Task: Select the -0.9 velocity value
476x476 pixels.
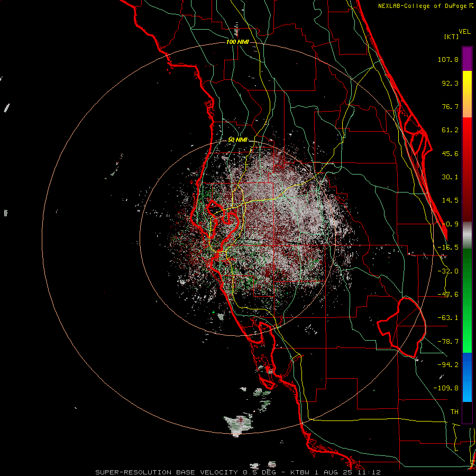Action: pyautogui.click(x=450, y=224)
